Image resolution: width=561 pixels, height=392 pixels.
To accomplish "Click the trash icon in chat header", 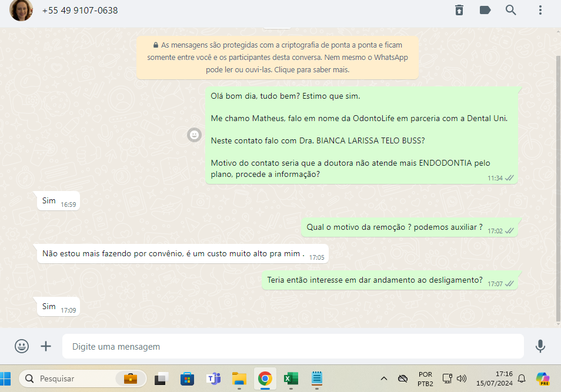I will click(459, 10).
